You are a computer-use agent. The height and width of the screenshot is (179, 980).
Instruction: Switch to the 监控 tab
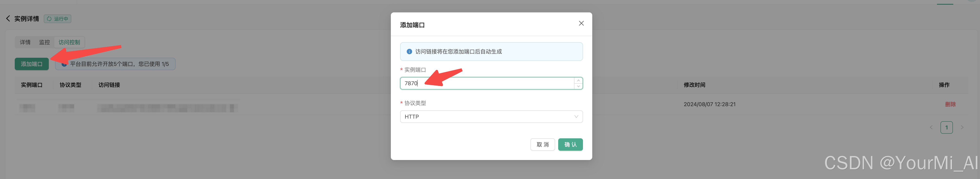point(45,42)
